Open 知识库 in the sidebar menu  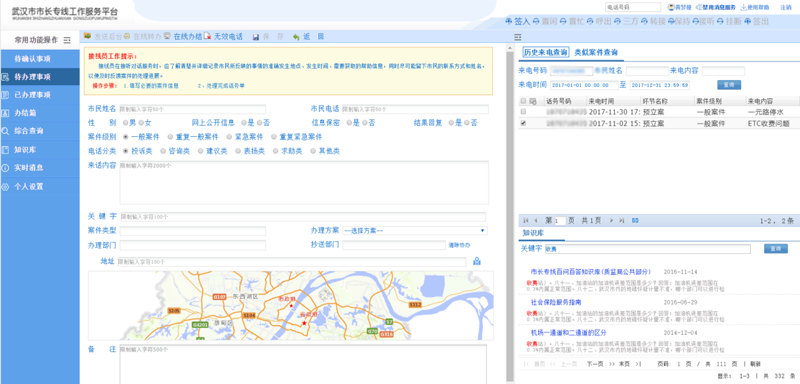click(40, 150)
